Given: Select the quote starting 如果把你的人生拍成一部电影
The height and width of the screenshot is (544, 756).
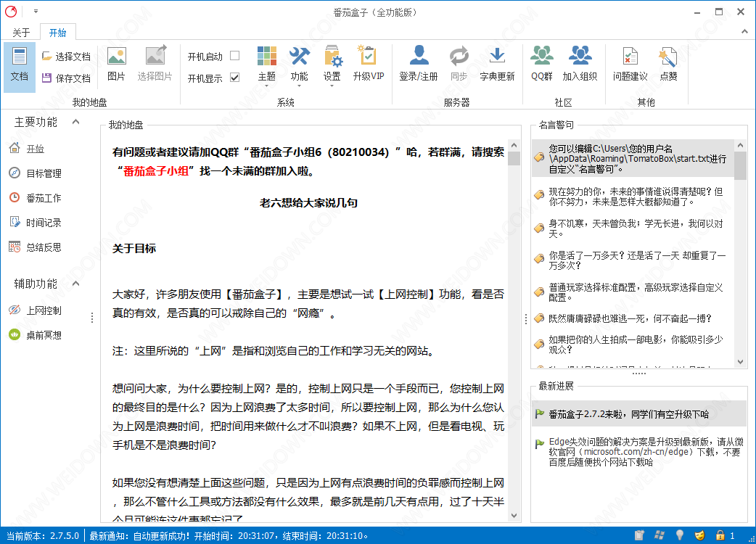Looking at the screenshot, I should pos(633,345).
